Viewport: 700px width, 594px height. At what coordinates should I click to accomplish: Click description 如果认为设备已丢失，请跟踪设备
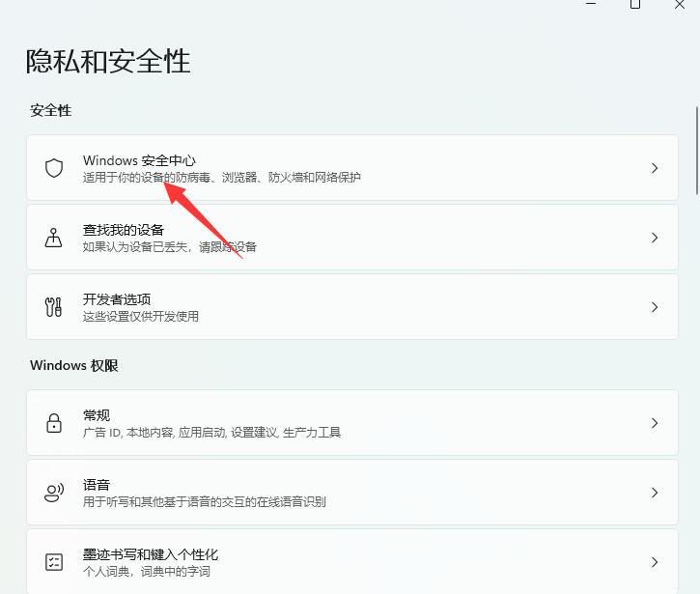[x=170, y=247]
